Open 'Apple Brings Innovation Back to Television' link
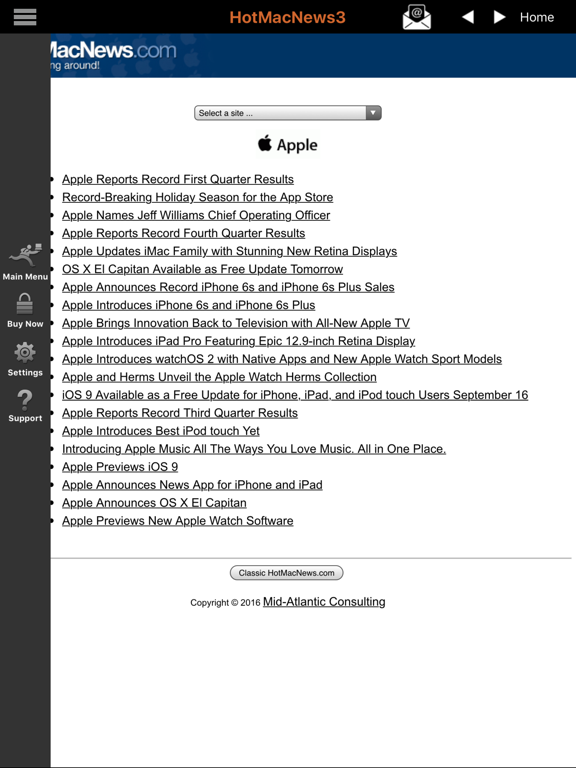 [236, 323]
